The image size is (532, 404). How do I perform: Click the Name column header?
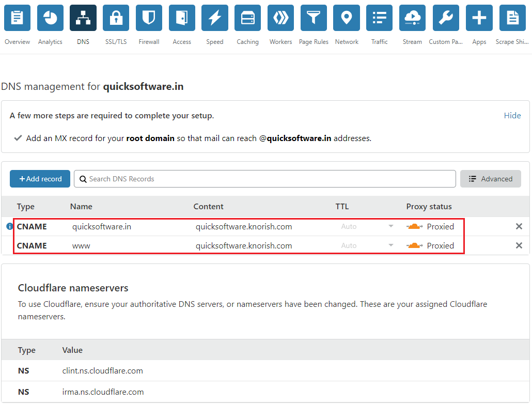point(81,207)
